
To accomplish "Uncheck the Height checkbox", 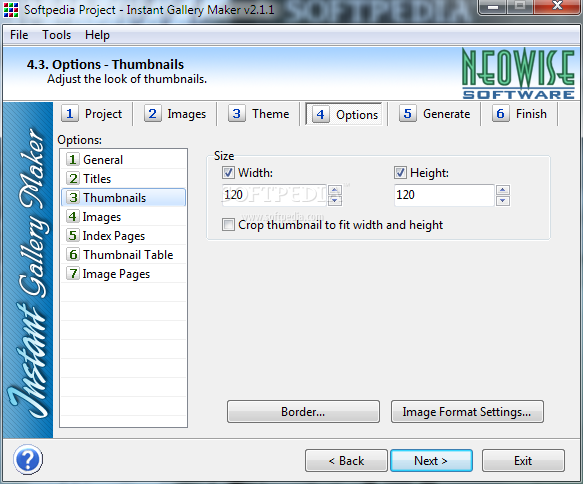I will tap(400, 172).
